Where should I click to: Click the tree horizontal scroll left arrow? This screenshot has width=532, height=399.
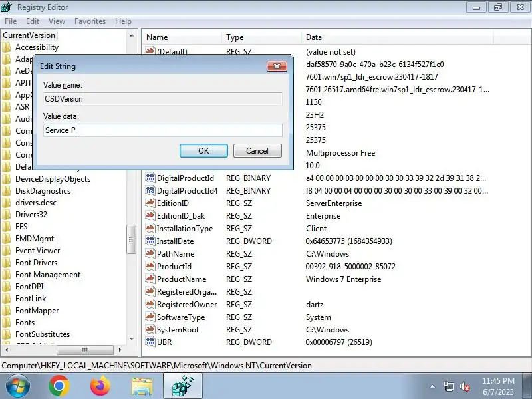7,350
